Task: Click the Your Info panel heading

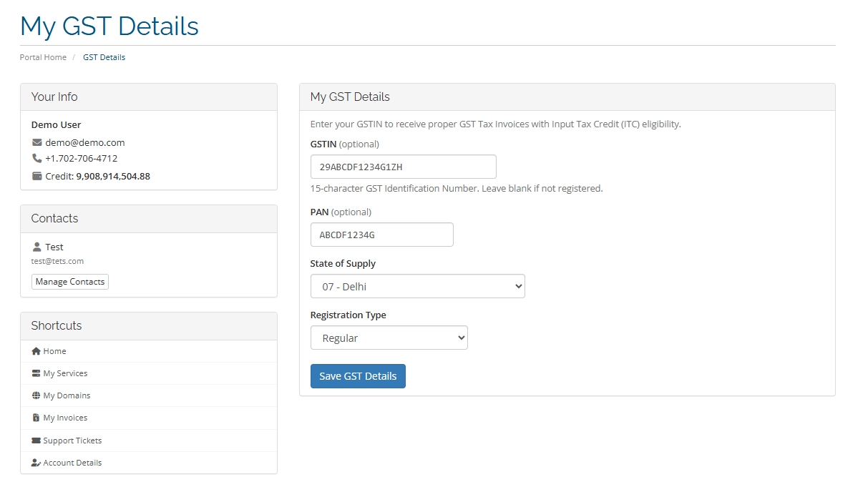Action: [x=54, y=97]
